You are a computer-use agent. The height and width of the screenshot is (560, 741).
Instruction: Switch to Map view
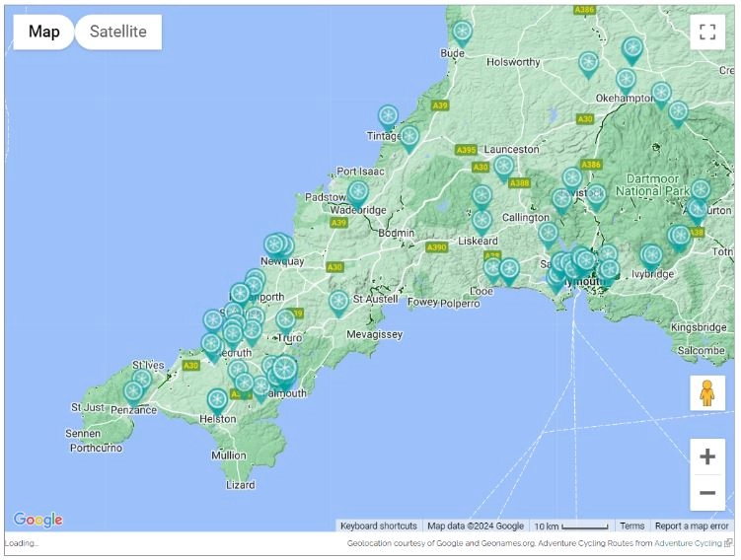click(43, 32)
